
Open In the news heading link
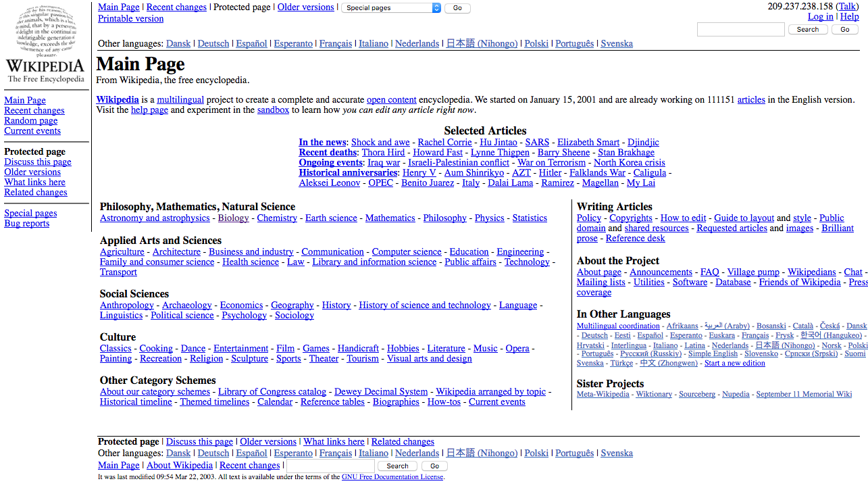coord(322,142)
